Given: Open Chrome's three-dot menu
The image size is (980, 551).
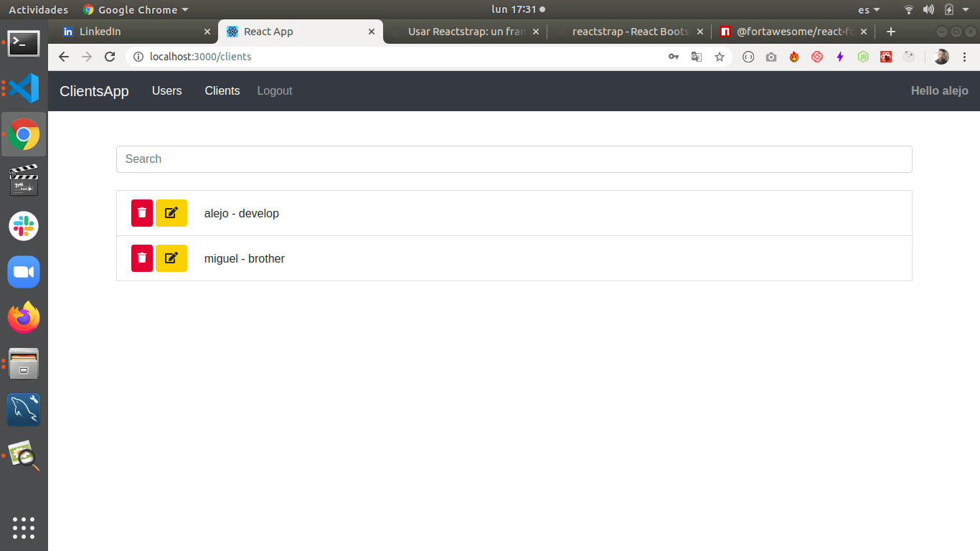Looking at the screenshot, I should click(964, 57).
